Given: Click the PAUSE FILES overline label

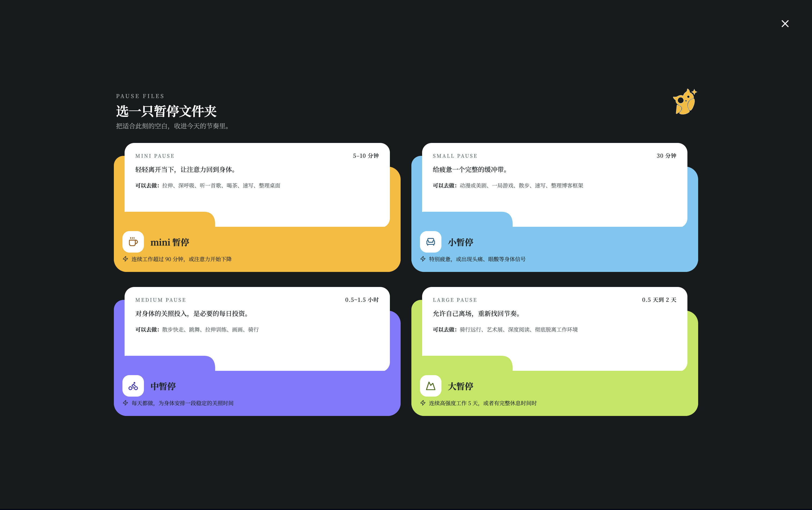Looking at the screenshot, I should pyautogui.click(x=140, y=96).
